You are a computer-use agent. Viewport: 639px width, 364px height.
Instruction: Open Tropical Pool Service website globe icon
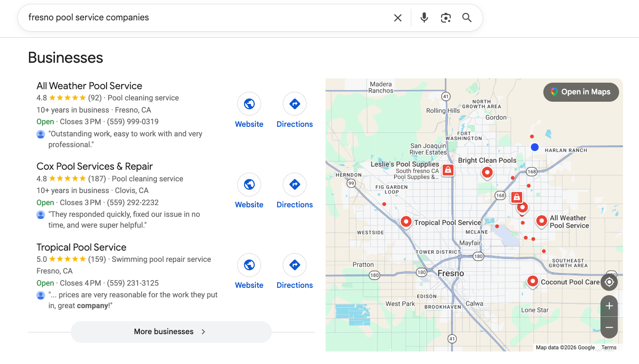(249, 265)
